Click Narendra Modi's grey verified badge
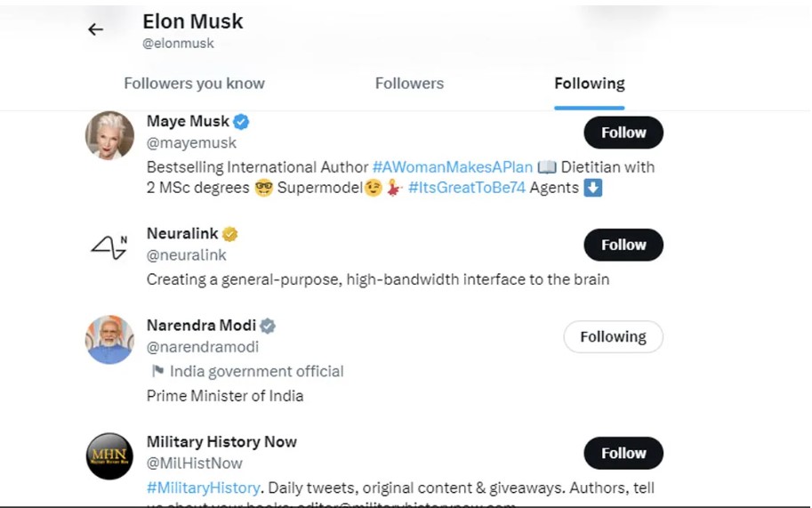812x508 pixels. tap(268, 326)
